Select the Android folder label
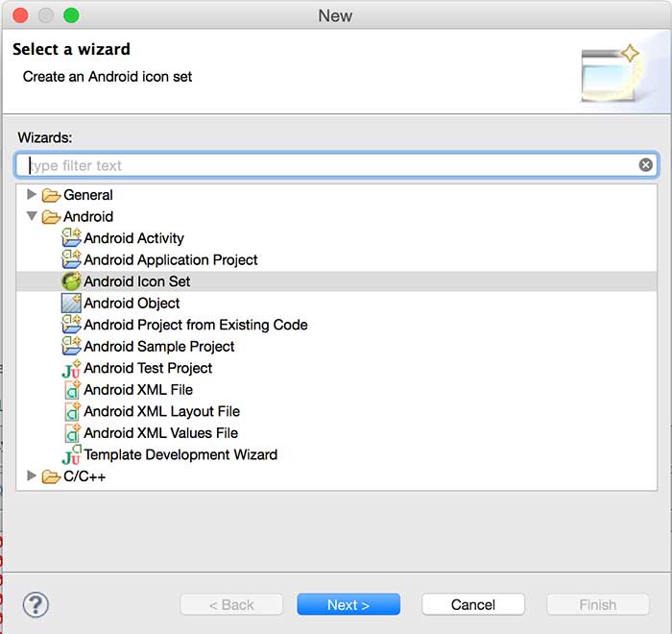The width and height of the screenshot is (672, 634). [x=88, y=217]
